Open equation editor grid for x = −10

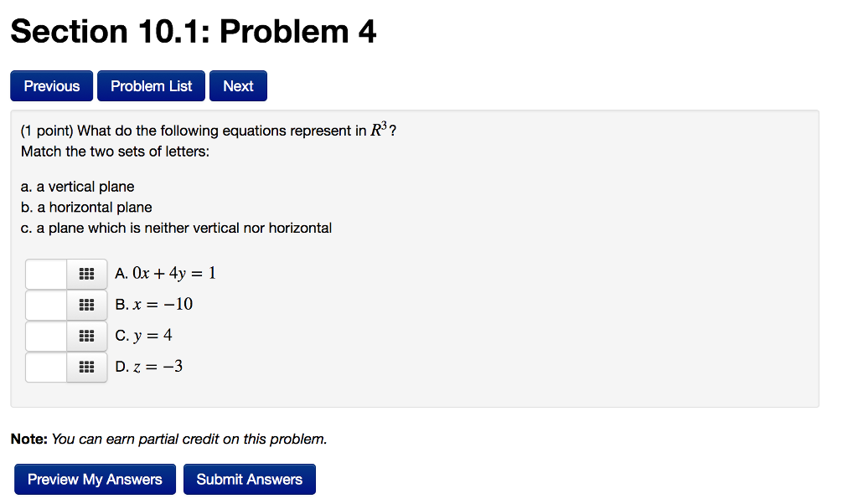point(86,305)
